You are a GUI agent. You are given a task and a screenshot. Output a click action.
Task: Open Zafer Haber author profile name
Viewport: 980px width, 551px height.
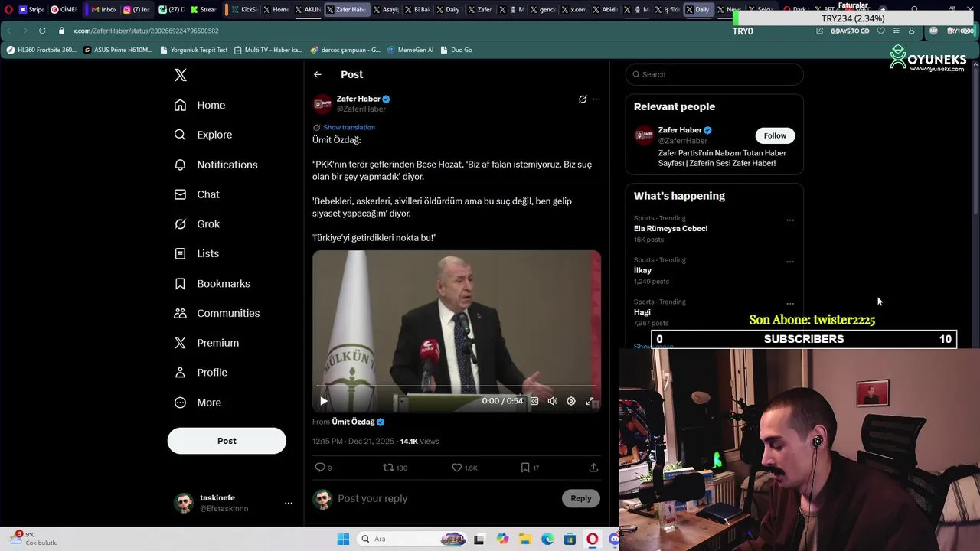pyautogui.click(x=358, y=99)
